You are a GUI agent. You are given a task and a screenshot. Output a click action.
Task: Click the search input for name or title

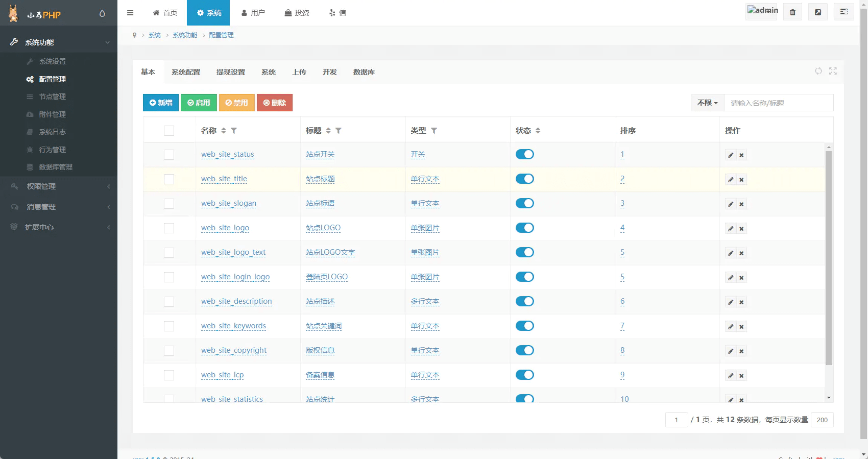pyautogui.click(x=778, y=103)
